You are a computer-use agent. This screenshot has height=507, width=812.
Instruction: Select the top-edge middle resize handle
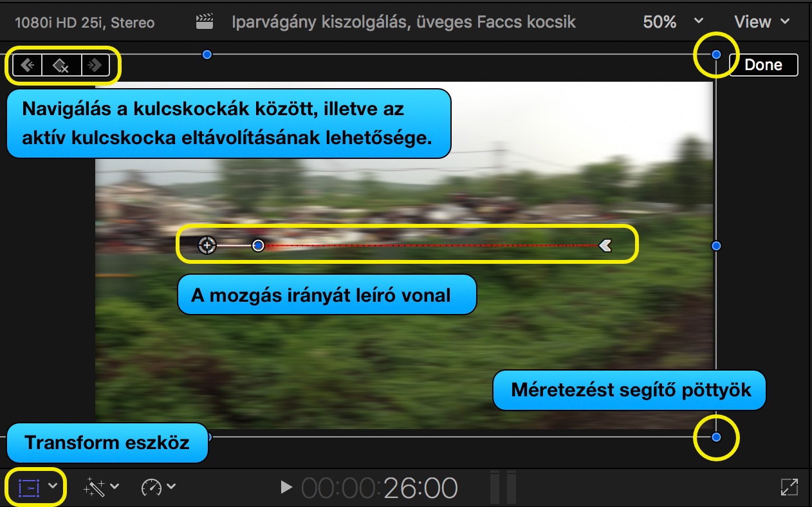pos(207,55)
